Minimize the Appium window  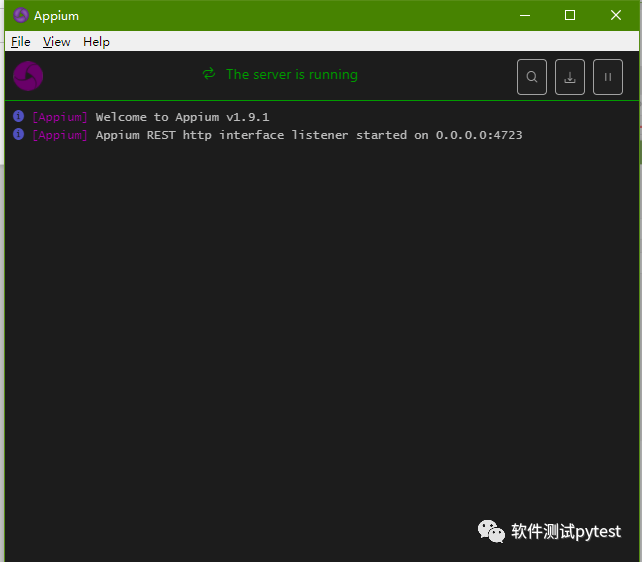(x=525, y=16)
